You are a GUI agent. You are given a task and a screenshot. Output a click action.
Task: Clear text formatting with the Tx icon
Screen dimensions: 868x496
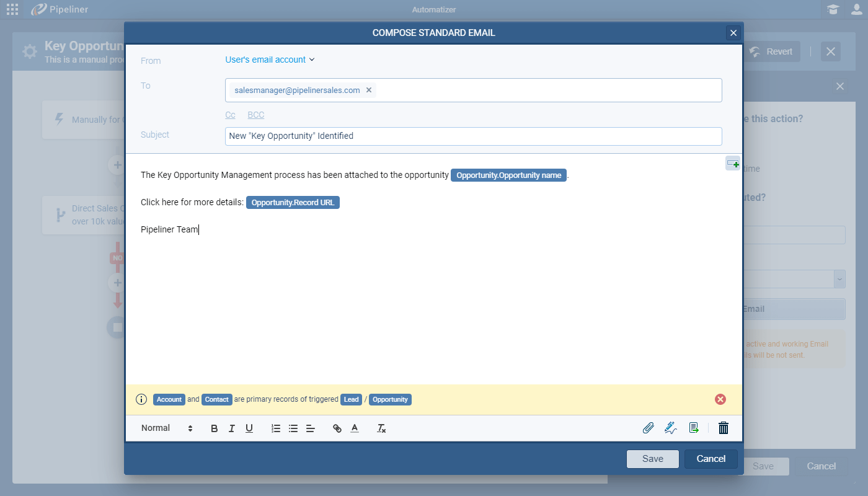coord(382,428)
